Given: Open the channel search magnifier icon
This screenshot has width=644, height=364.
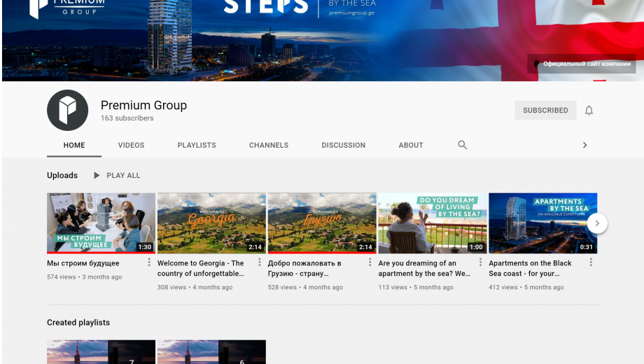Looking at the screenshot, I should (x=463, y=145).
